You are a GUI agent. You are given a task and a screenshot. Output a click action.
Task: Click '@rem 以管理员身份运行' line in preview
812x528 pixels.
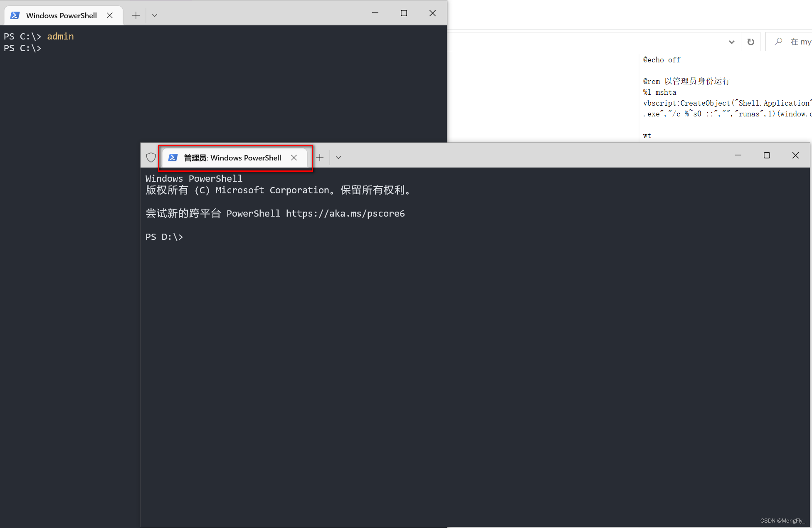(x=686, y=81)
